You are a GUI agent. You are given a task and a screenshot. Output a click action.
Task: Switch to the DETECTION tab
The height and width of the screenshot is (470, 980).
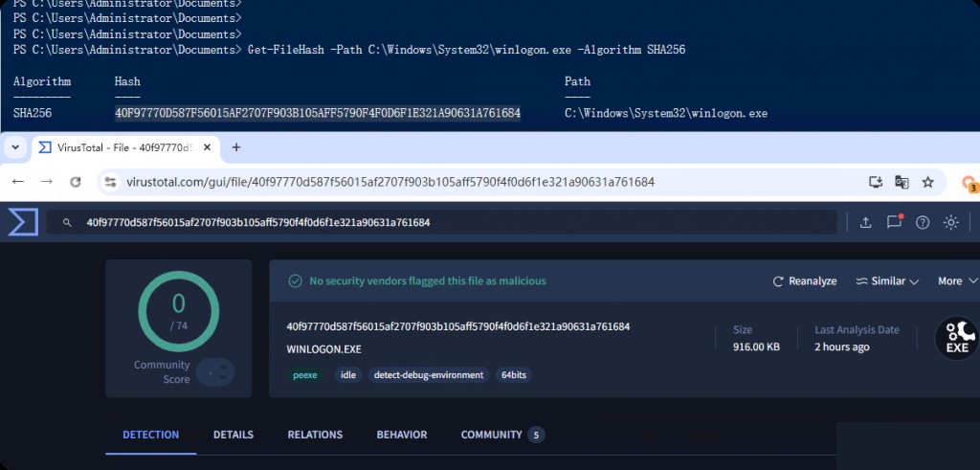150,435
